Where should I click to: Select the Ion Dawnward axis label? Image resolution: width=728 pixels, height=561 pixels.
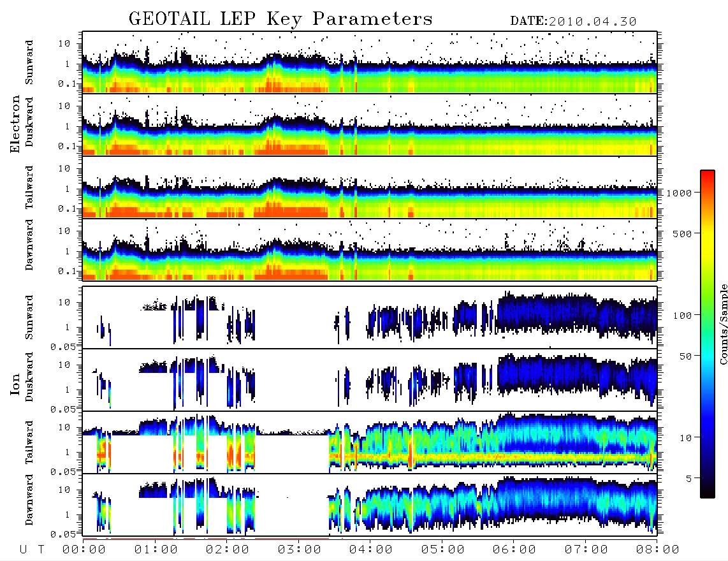29,500
